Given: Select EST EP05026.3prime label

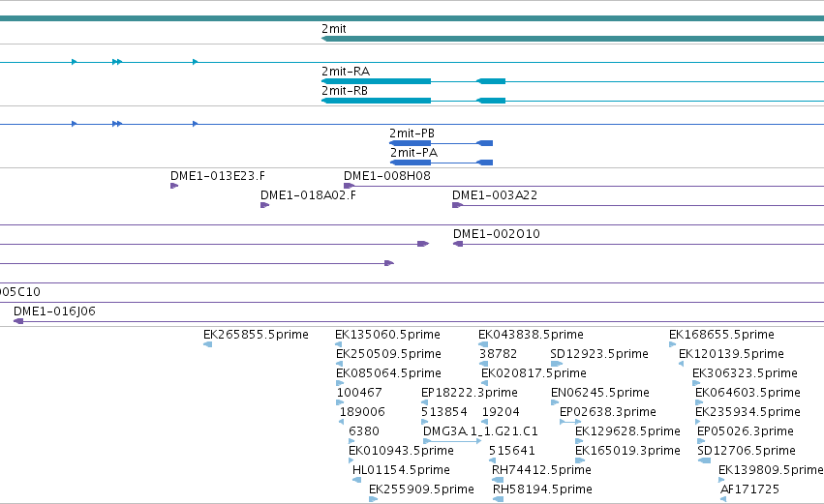Looking at the screenshot, I should [x=746, y=431].
